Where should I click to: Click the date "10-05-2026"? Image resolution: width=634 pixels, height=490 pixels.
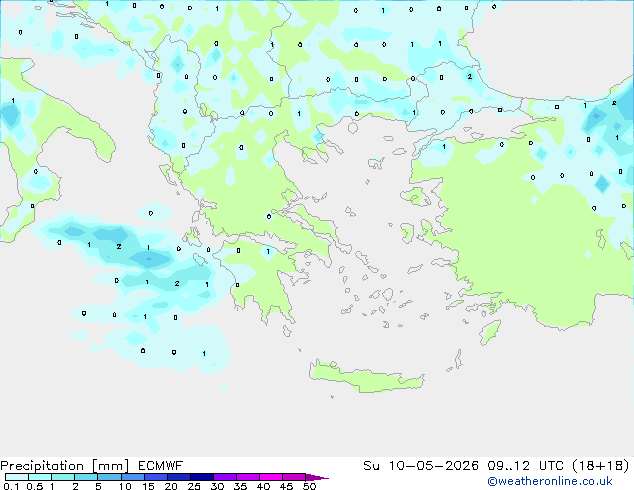[433, 466]
